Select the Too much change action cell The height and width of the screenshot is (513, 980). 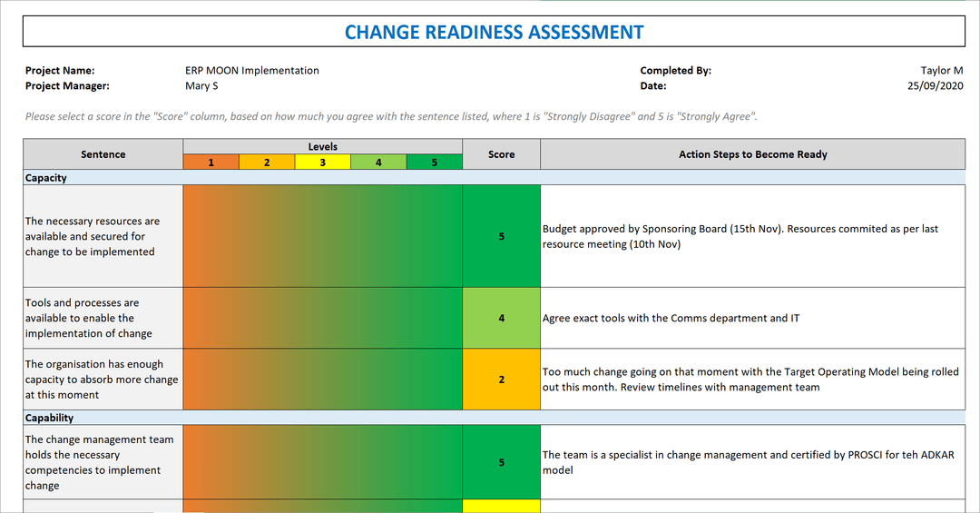(x=752, y=380)
